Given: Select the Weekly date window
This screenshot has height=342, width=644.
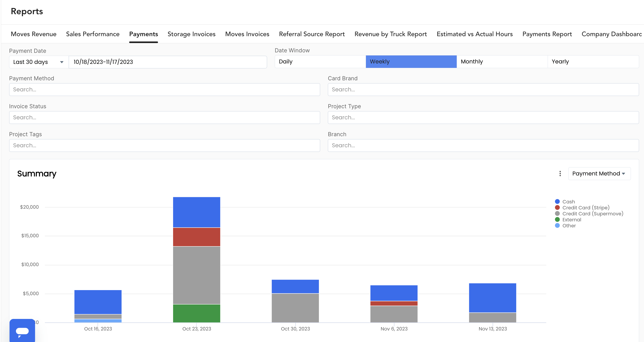Looking at the screenshot, I should tap(411, 61).
